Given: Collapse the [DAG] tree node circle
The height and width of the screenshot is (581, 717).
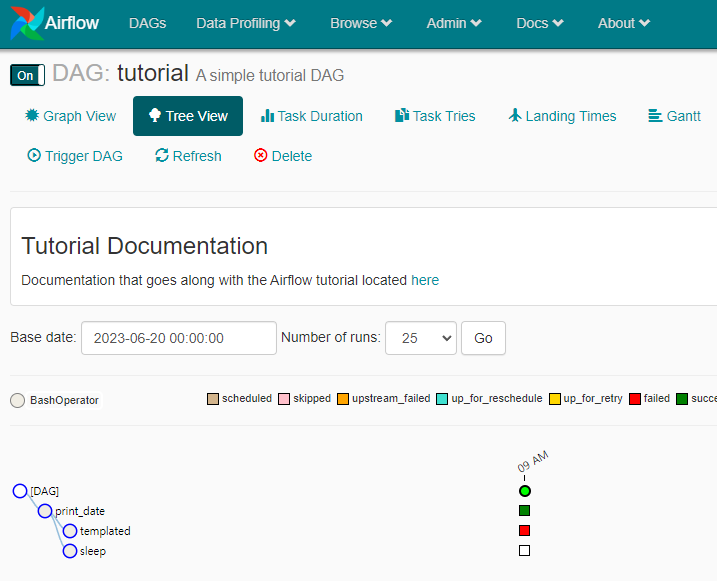Looking at the screenshot, I should coord(20,491).
